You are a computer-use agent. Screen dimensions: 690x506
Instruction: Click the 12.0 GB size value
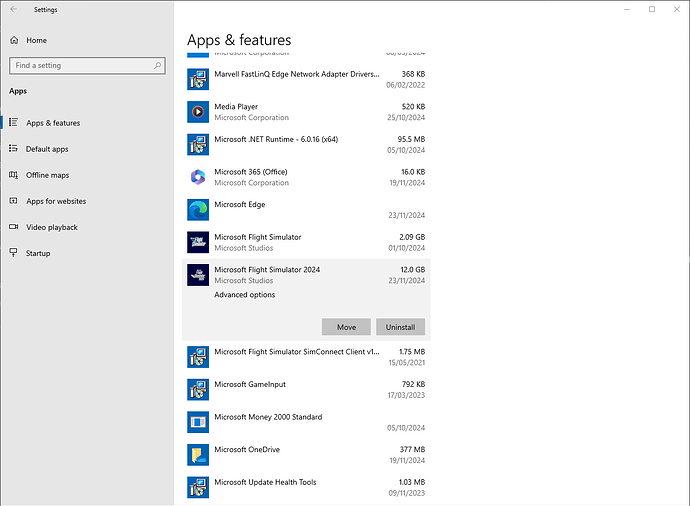click(413, 270)
